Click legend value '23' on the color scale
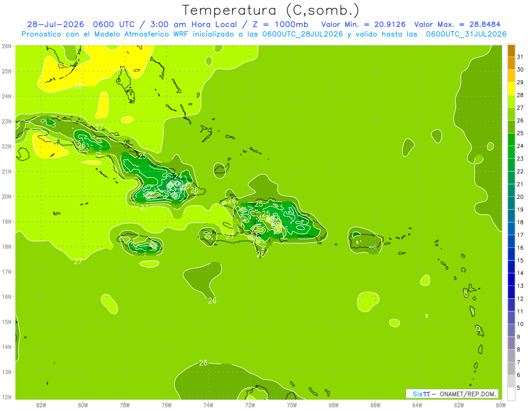Image resolution: width=532 pixels, height=411 pixels. pos(520,159)
